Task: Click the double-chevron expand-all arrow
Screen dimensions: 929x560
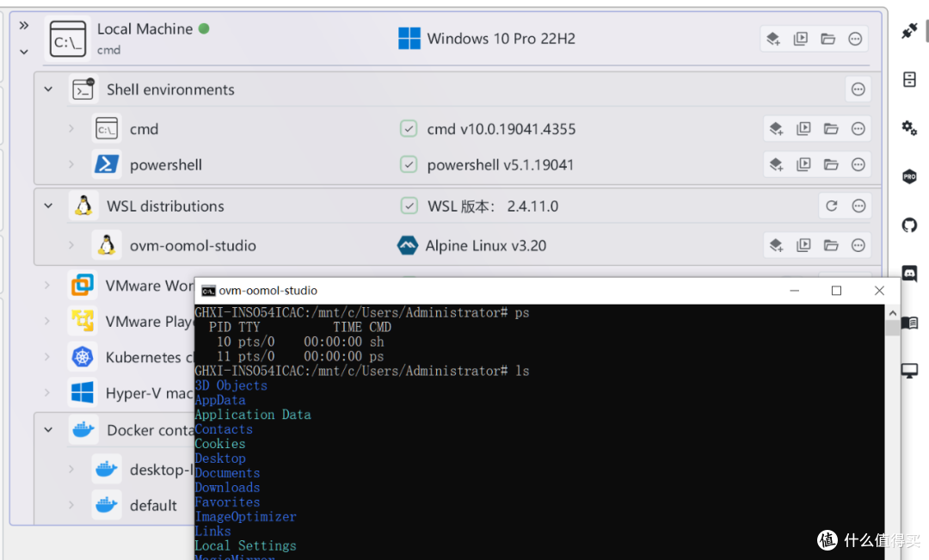Action: tap(24, 25)
